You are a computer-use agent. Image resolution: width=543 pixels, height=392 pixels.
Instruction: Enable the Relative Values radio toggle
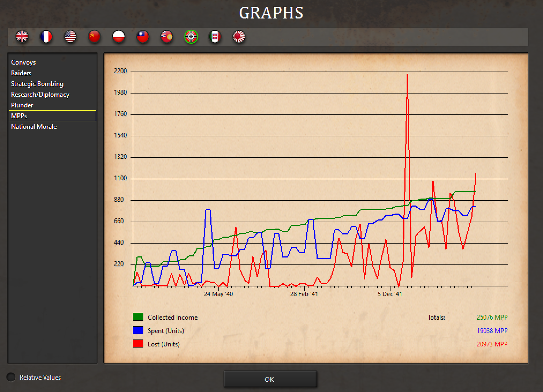11,377
